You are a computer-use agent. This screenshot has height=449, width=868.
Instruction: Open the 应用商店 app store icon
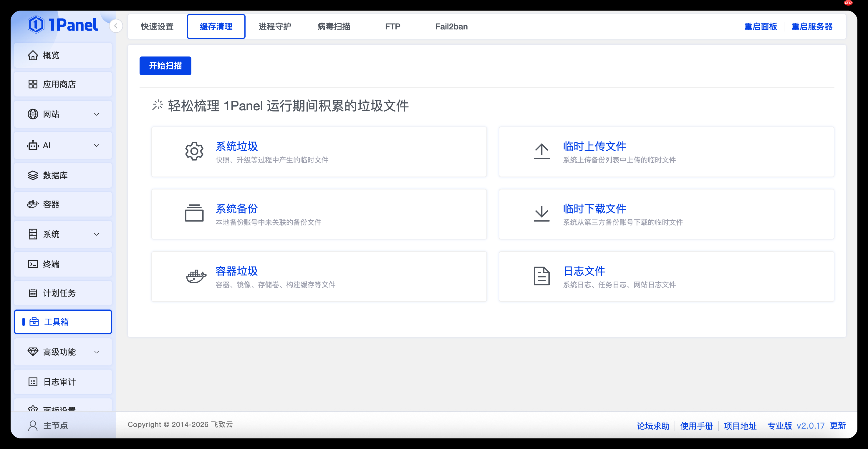coord(33,84)
